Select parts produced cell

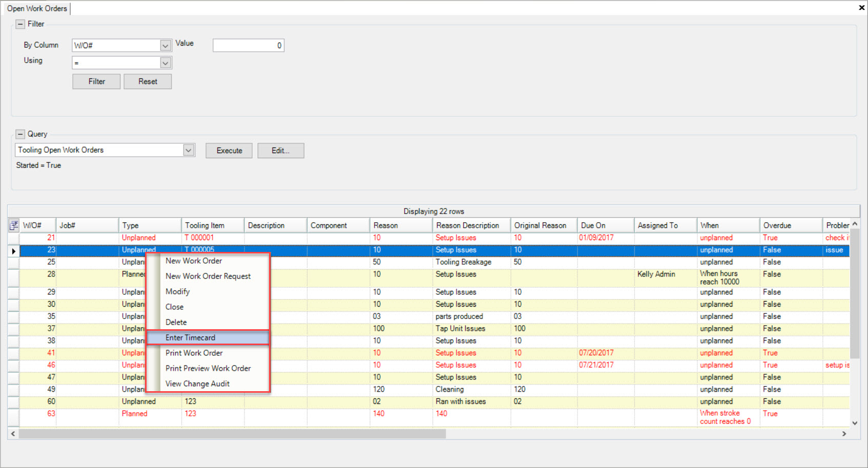click(471, 316)
